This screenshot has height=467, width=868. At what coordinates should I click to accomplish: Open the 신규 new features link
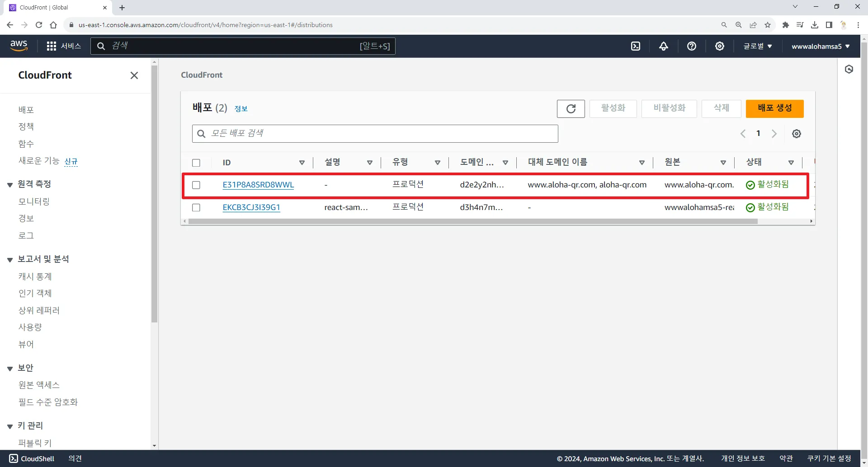(71, 162)
